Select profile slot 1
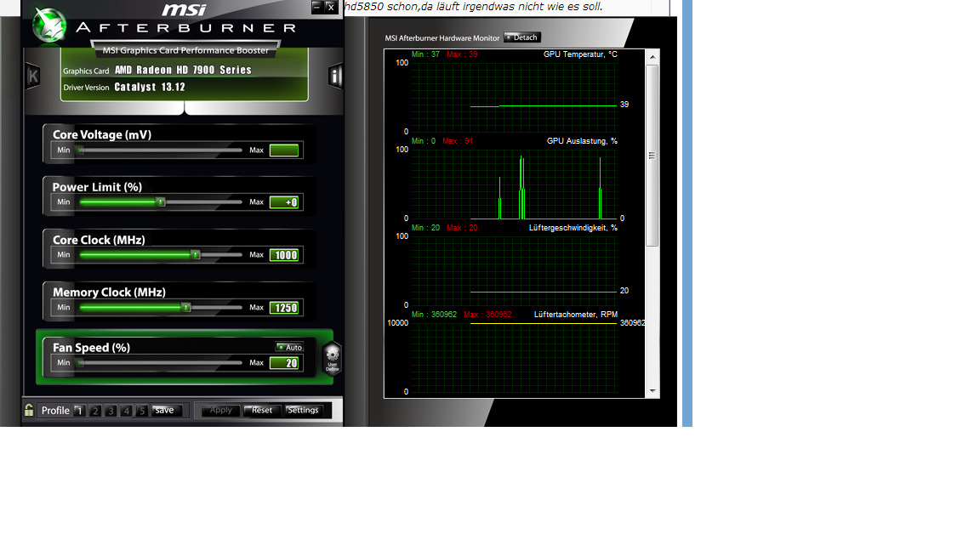Image resolution: width=980 pixels, height=551 pixels. pyautogui.click(x=79, y=411)
